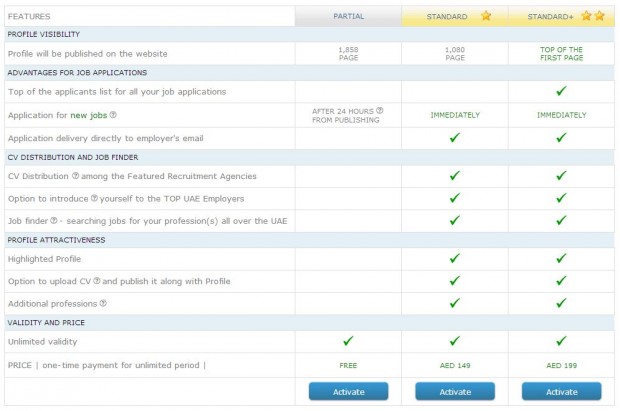Open the CV Distribution help icon
The height and width of the screenshot is (411, 620).
tap(76, 176)
